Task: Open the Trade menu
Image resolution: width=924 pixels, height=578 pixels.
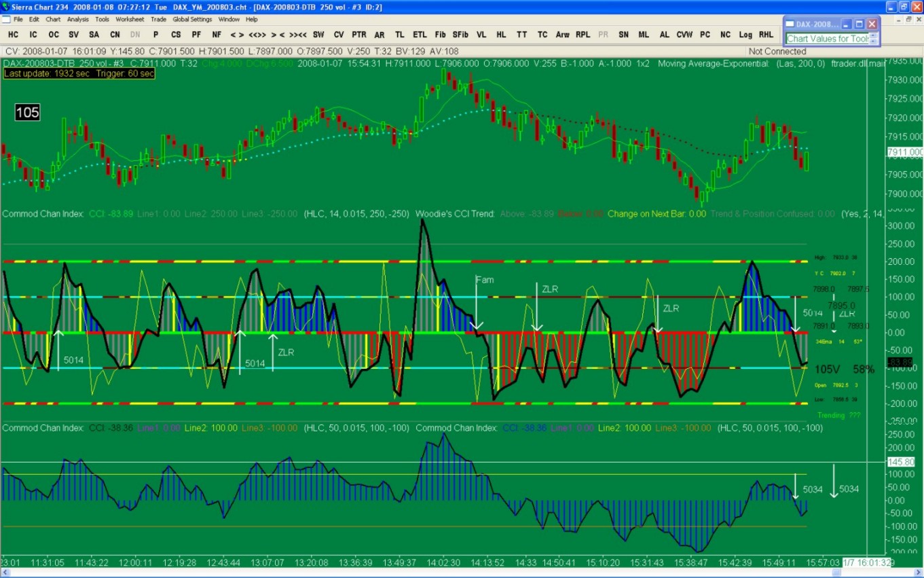Action: [x=159, y=20]
